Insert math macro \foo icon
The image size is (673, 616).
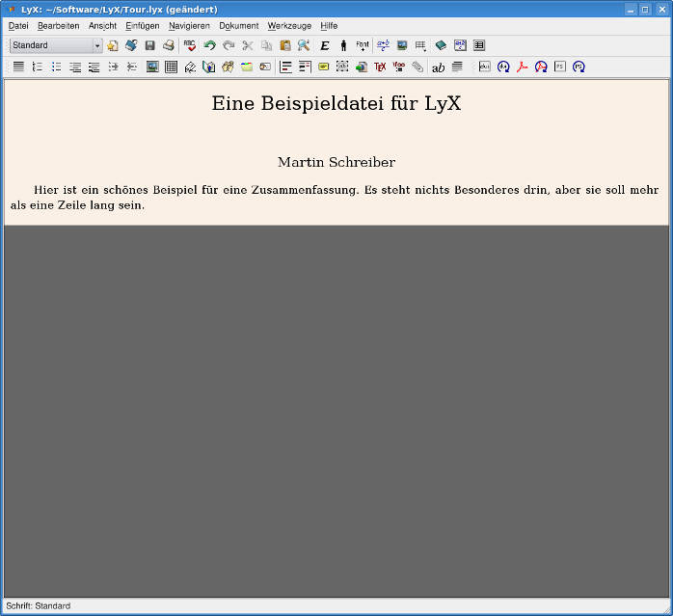click(x=399, y=67)
